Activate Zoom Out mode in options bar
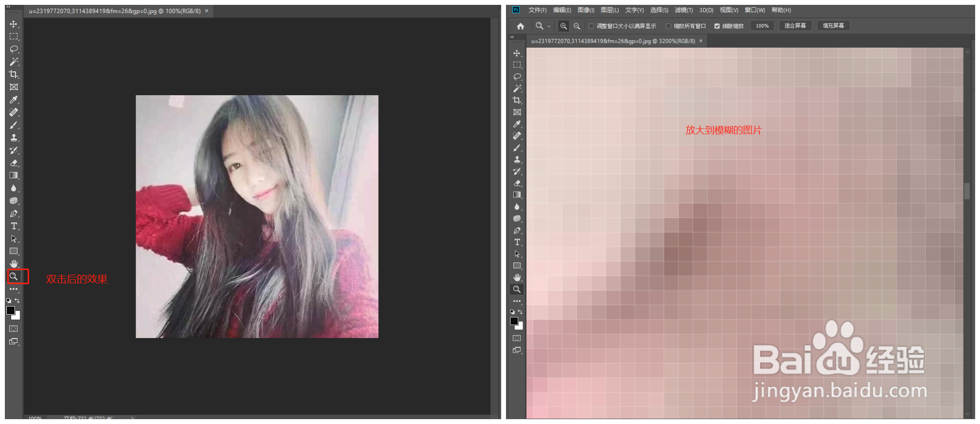This screenshot has height=424, width=980. [x=576, y=26]
